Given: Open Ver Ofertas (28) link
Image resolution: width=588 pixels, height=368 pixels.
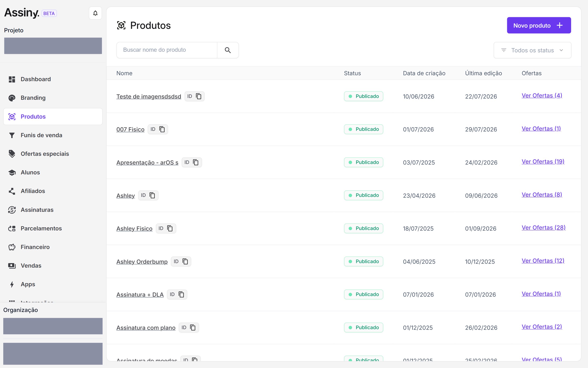Looking at the screenshot, I should point(543,228).
